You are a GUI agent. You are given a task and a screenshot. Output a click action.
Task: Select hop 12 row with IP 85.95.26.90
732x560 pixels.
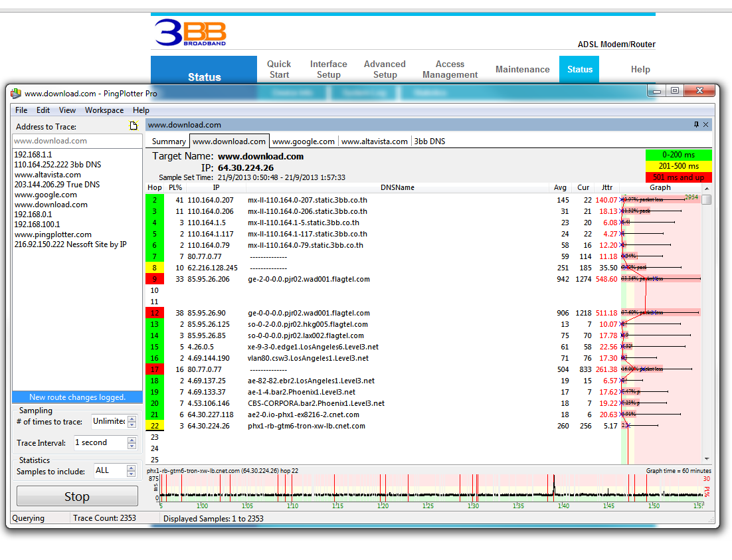tap(423, 313)
